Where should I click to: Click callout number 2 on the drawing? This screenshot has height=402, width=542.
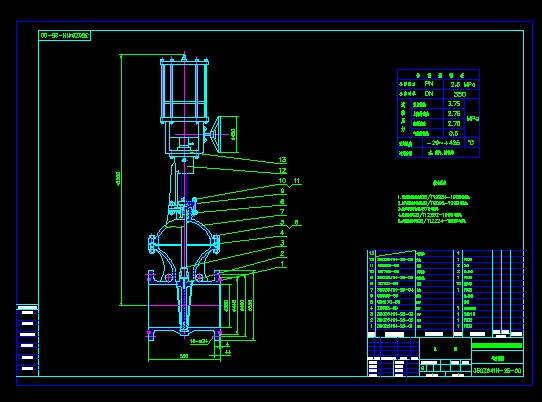click(282, 253)
